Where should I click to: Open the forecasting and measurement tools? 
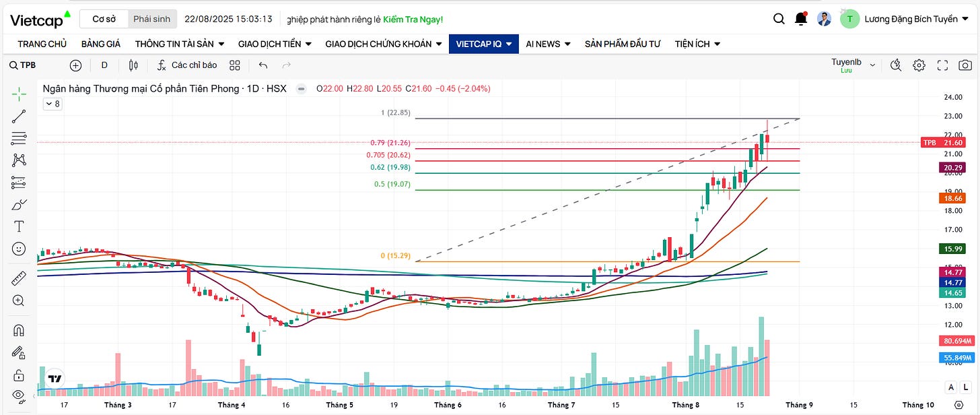(x=19, y=183)
